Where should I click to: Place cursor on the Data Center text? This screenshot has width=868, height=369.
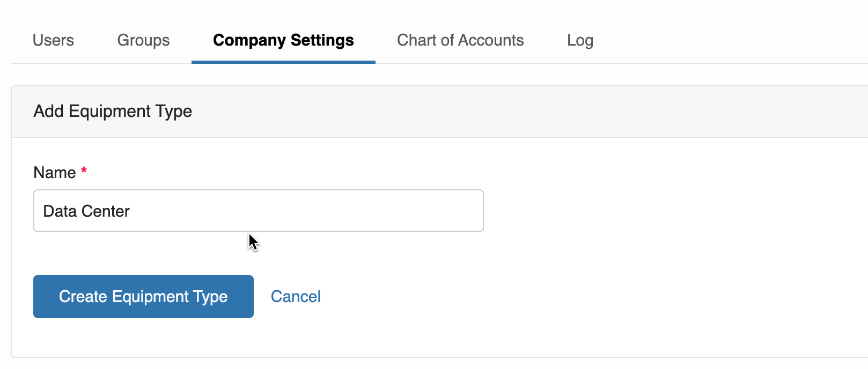click(86, 211)
